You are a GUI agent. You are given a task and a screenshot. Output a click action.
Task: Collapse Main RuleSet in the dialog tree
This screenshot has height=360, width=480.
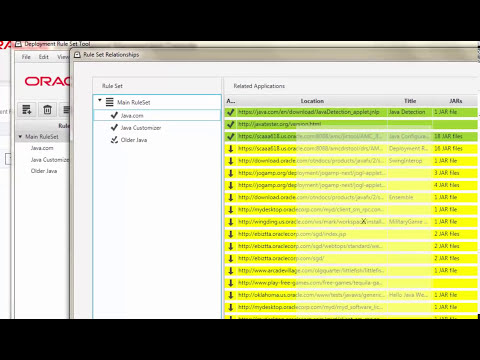pos(100,100)
